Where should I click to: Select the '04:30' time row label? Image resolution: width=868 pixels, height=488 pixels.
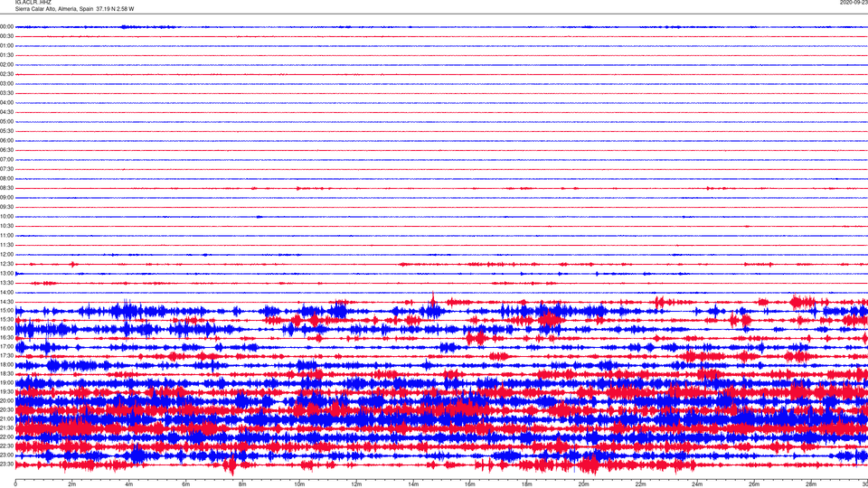coord(6,112)
